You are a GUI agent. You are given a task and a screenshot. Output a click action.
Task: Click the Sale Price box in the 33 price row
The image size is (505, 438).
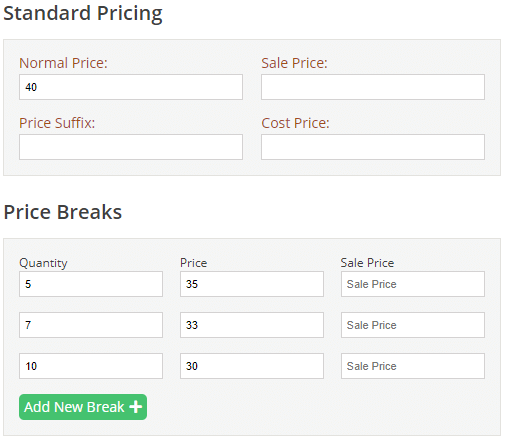point(413,325)
